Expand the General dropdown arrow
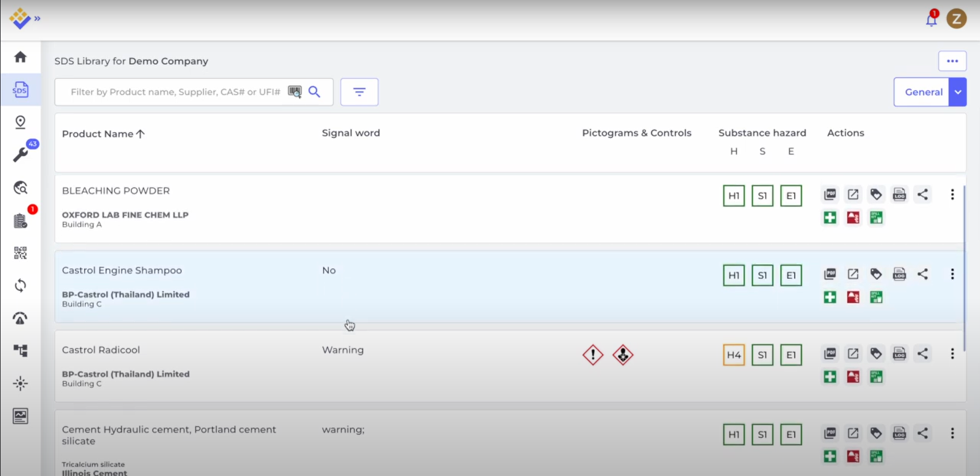The height and width of the screenshot is (476, 980). (958, 92)
